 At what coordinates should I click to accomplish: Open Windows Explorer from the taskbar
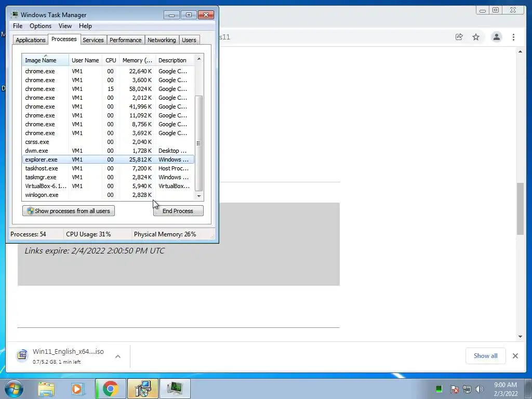(46, 389)
